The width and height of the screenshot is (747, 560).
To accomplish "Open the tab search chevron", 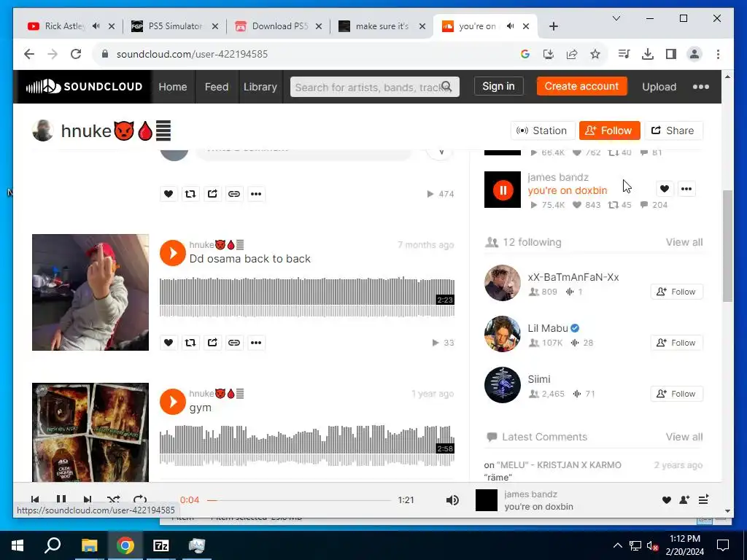I will click(x=616, y=18).
